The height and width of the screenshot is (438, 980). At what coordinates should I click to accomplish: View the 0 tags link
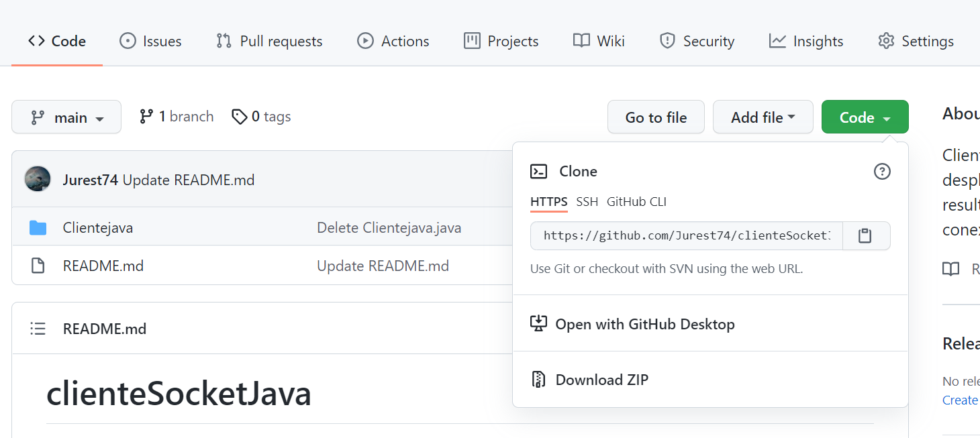[x=261, y=117]
